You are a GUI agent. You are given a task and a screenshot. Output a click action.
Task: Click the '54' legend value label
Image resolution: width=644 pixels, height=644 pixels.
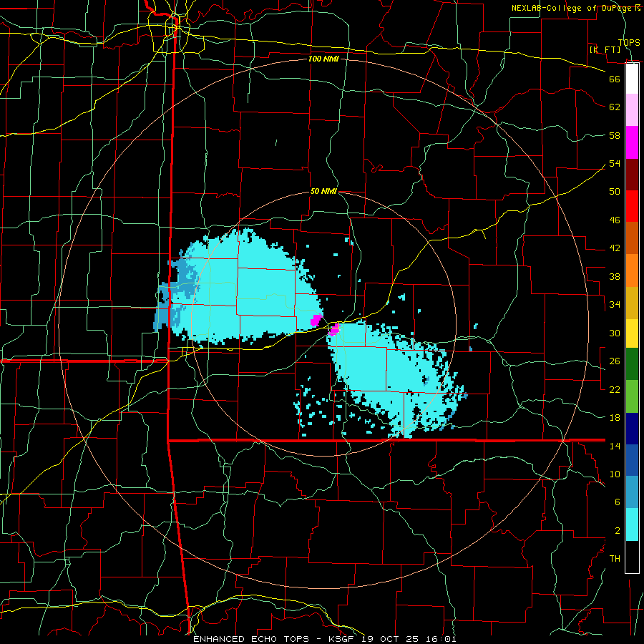[x=615, y=163]
